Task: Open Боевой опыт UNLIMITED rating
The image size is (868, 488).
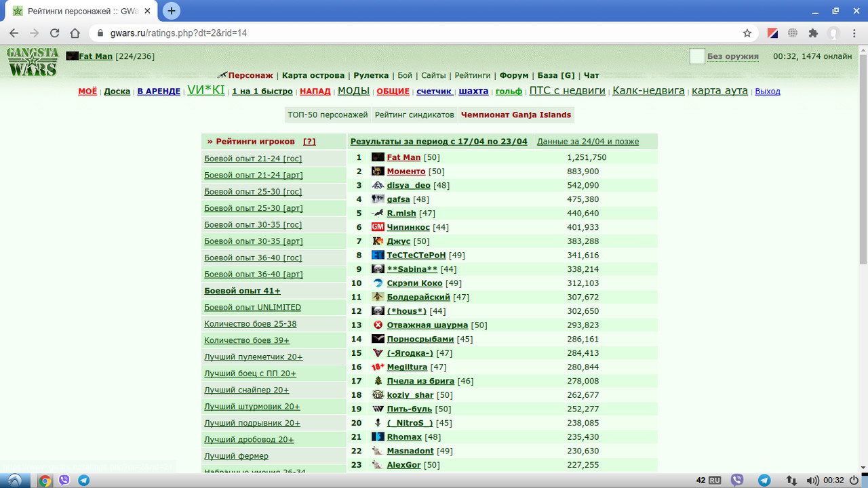Action: click(252, 308)
